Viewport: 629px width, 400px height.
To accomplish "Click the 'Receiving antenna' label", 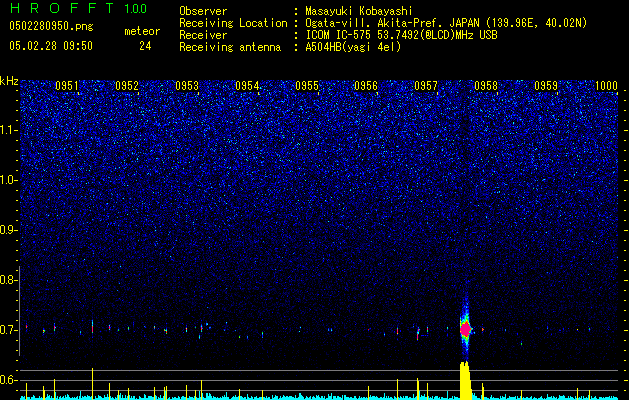I will [230, 47].
